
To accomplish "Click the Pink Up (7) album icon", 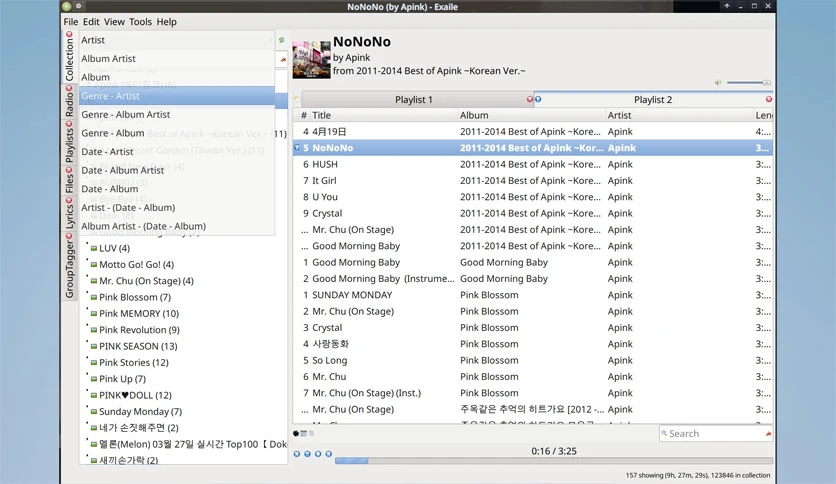I will [94, 379].
